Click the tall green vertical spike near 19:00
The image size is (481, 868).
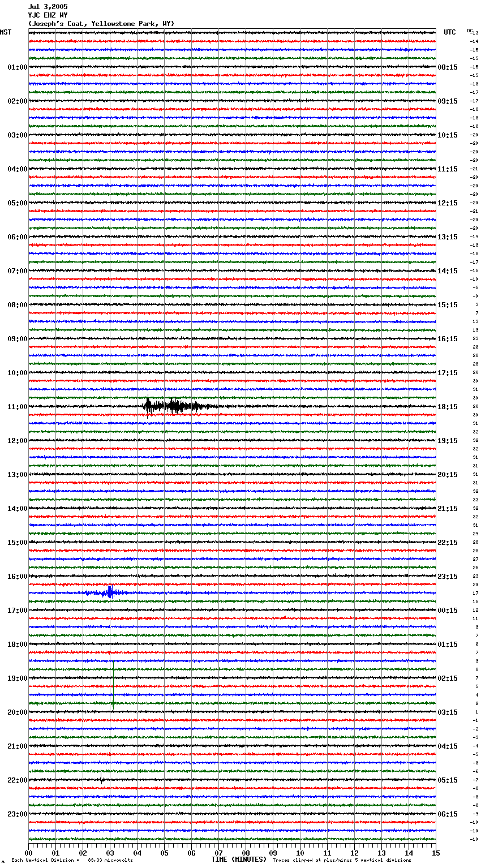click(113, 684)
